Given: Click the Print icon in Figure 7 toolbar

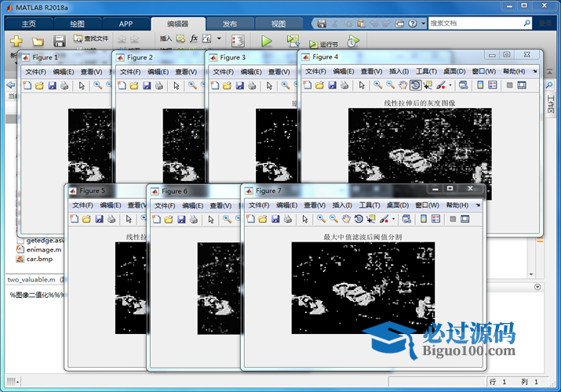Looking at the screenshot, I should pyautogui.click(x=285, y=219).
